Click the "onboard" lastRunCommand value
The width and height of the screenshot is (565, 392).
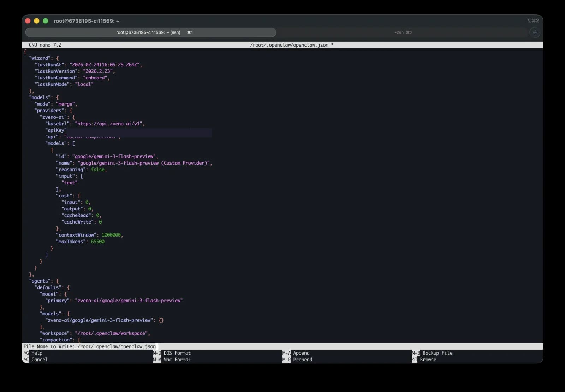[x=95, y=78]
